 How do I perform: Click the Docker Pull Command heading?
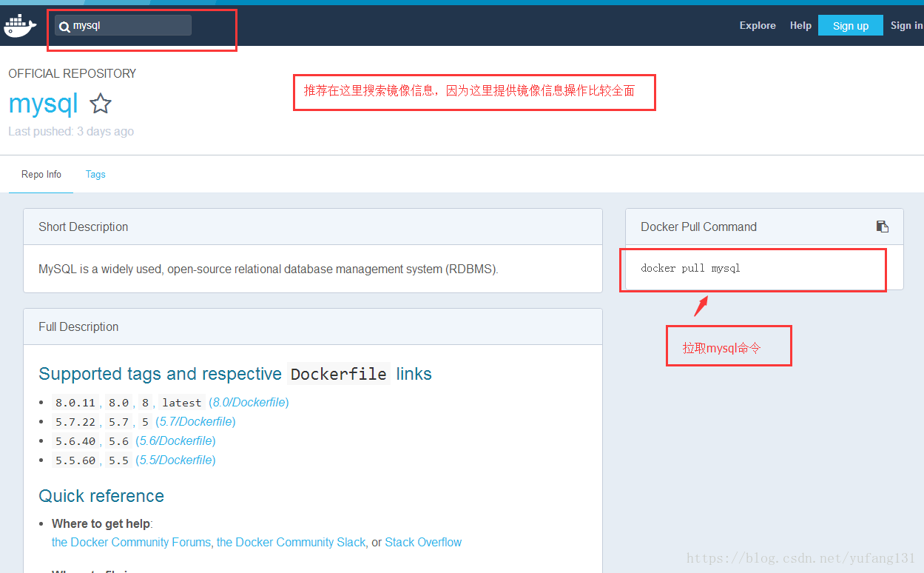tap(698, 227)
